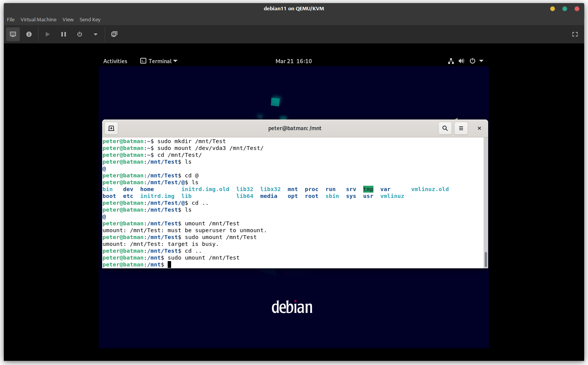Viewport: 588px width, 365px height.
Task: Open the GNOME Activities overview
Action: (x=115, y=61)
